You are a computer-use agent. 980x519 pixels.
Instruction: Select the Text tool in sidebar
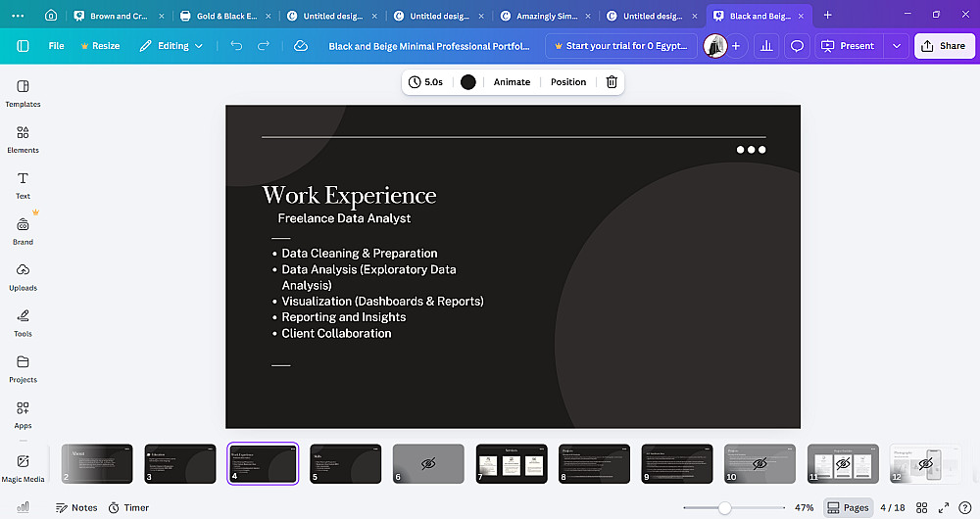[24, 185]
